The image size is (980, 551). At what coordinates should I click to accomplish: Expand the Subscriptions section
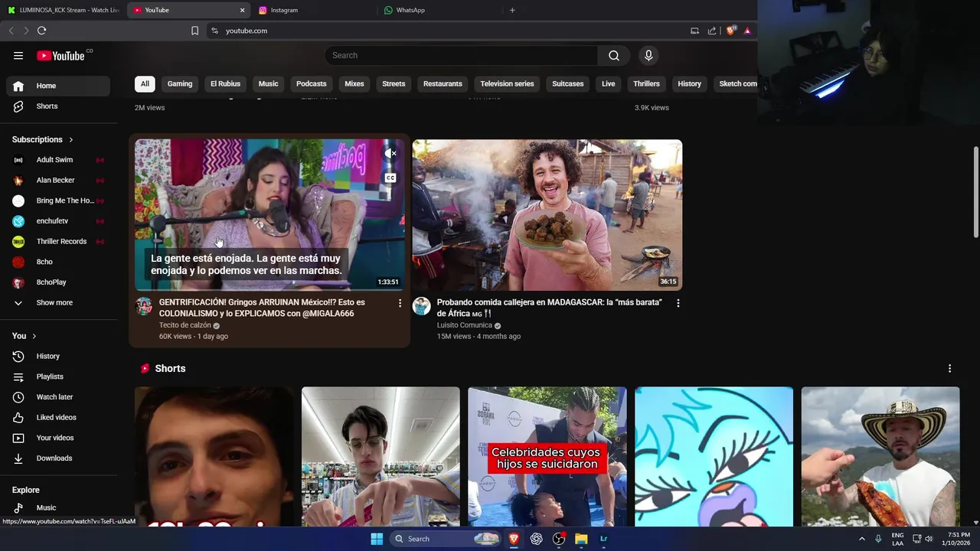(x=43, y=139)
